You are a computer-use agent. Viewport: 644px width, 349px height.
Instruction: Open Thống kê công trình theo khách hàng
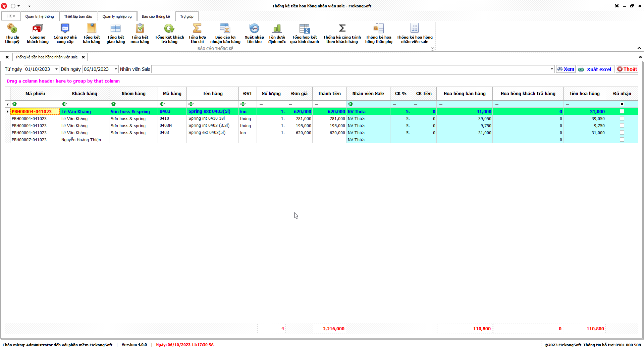(342, 34)
